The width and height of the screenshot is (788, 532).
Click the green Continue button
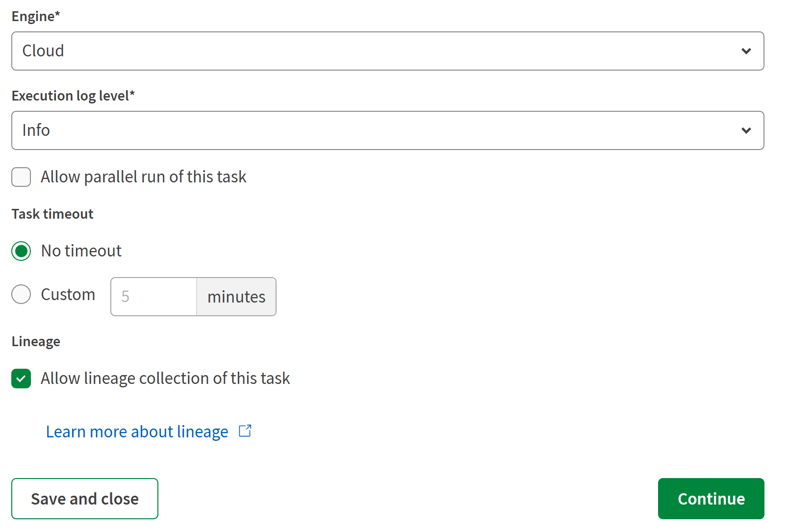711,499
